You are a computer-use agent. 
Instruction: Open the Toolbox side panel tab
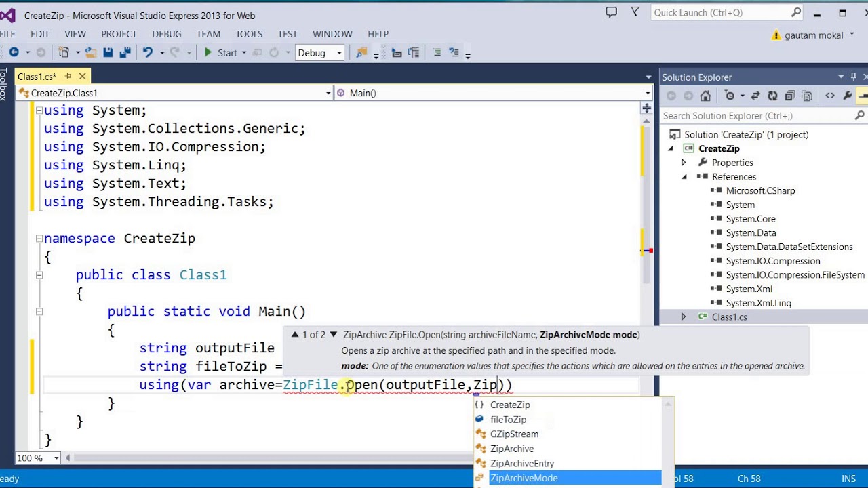pos(3,83)
